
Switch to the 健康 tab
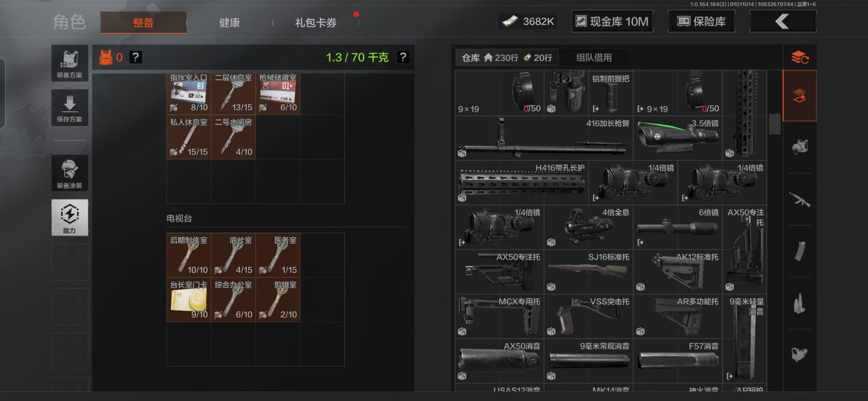pos(230,23)
